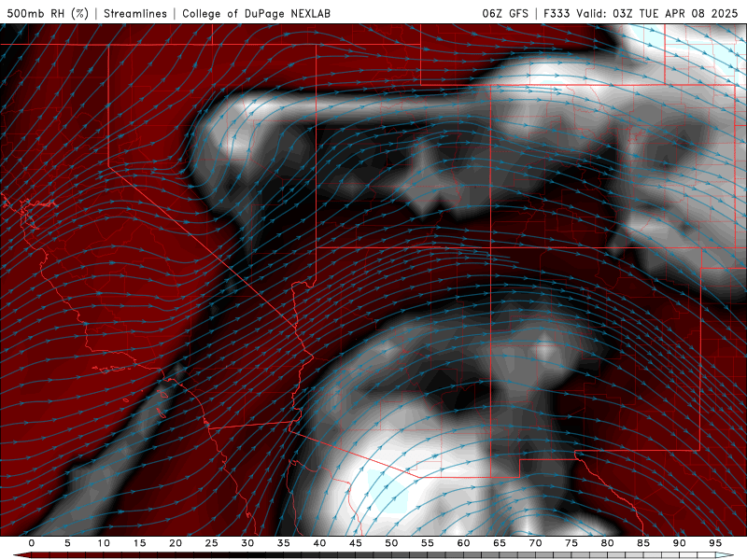This screenshot has height=560, width=747.
Task: Click the 15 value on the color scale
Action: (x=139, y=543)
